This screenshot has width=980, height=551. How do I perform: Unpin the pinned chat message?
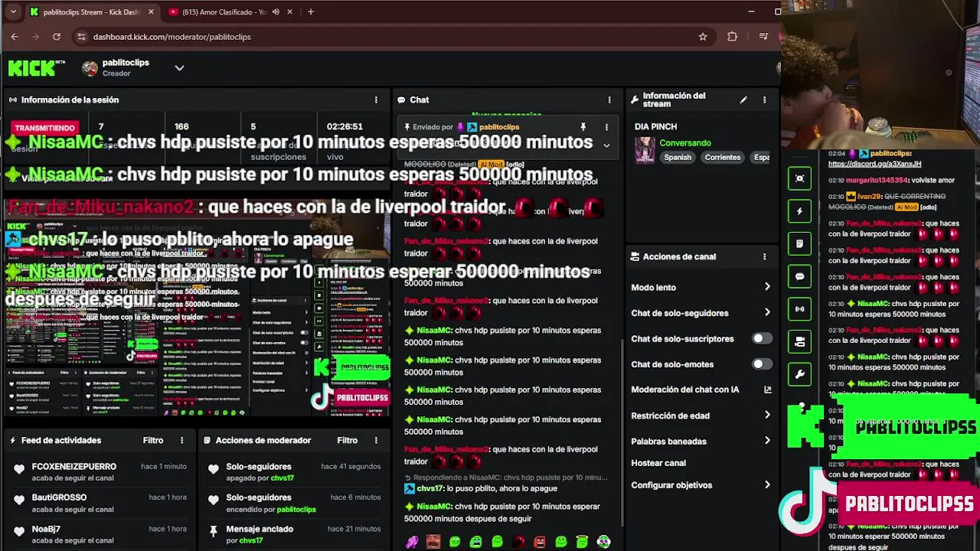[583, 127]
